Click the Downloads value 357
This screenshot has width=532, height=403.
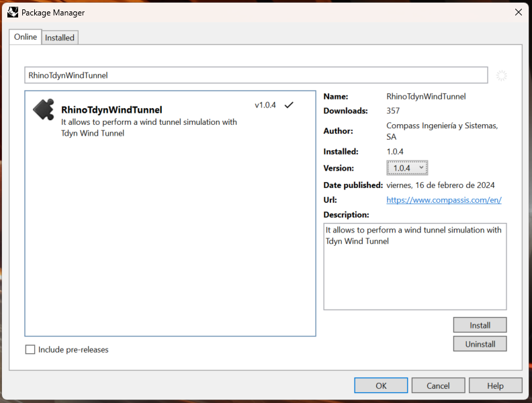(393, 111)
